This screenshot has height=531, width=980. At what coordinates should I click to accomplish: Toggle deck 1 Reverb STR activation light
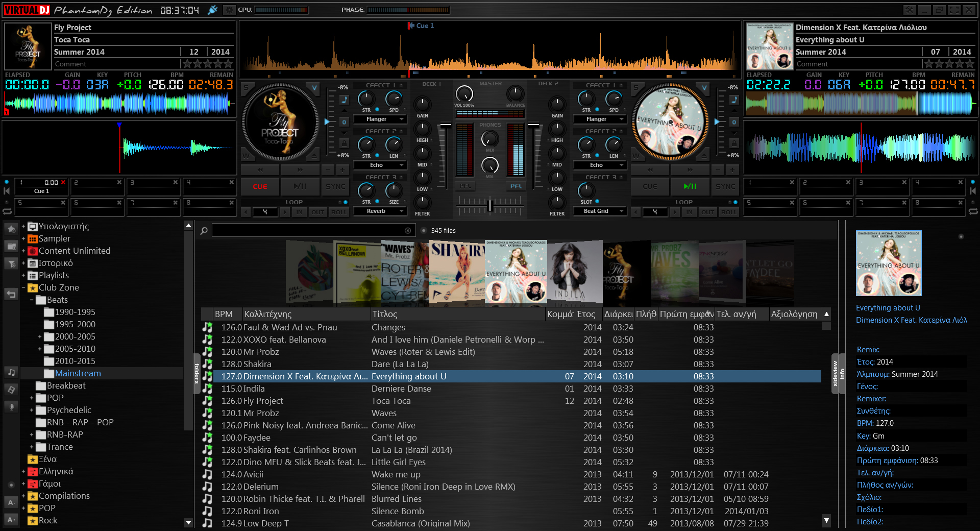point(377,202)
